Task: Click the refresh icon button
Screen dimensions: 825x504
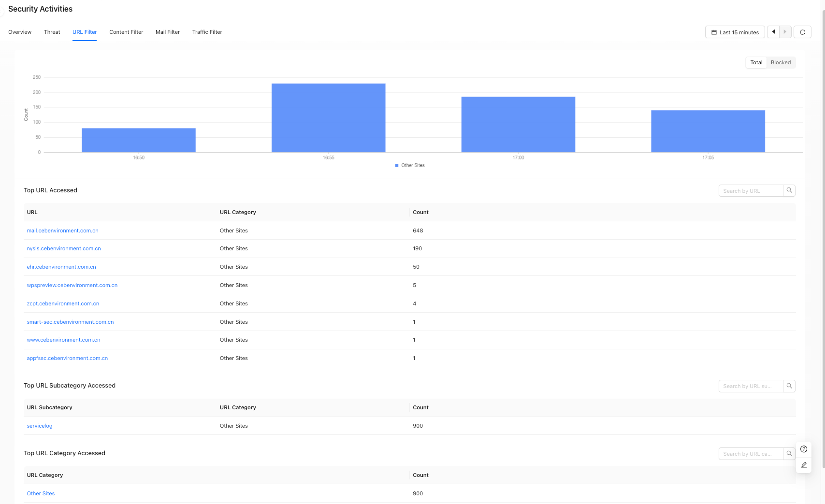Action: (x=802, y=32)
